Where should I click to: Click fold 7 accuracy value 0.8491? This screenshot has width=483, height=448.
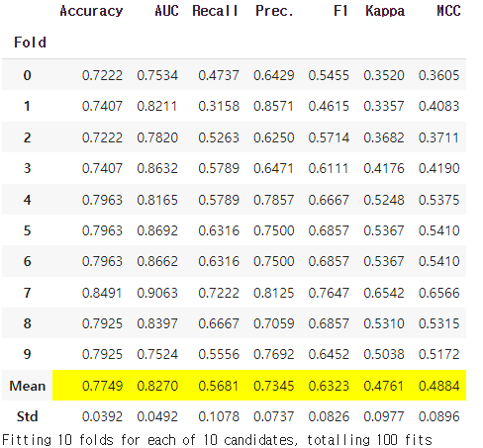[x=102, y=293]
